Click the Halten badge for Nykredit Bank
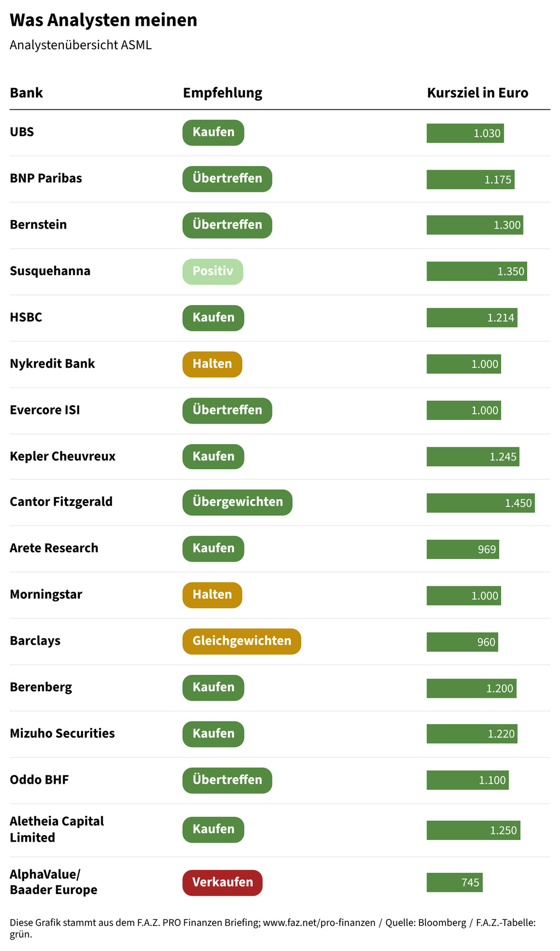 click(212, 364)
